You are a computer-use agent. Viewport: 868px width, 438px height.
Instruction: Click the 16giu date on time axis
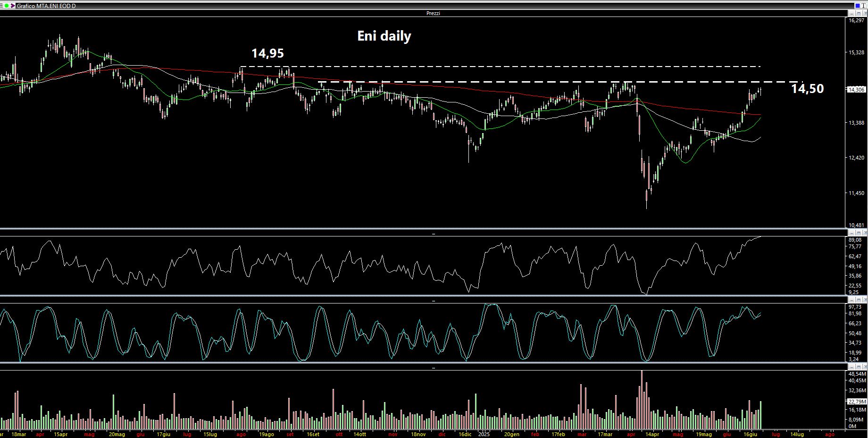pyautogui.click(x=750, y=434)
